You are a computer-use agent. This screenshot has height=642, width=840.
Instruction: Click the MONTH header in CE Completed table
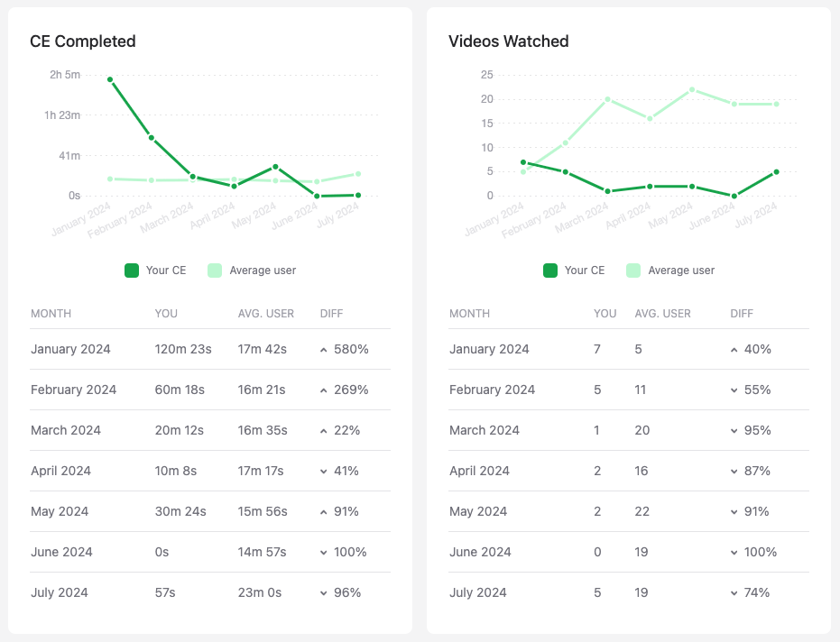[51, 314]
